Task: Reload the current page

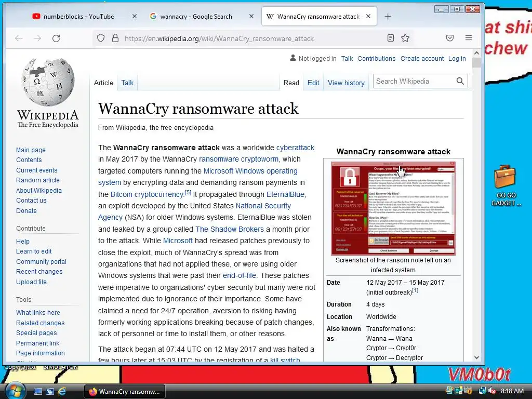Action: pos(56,38)
